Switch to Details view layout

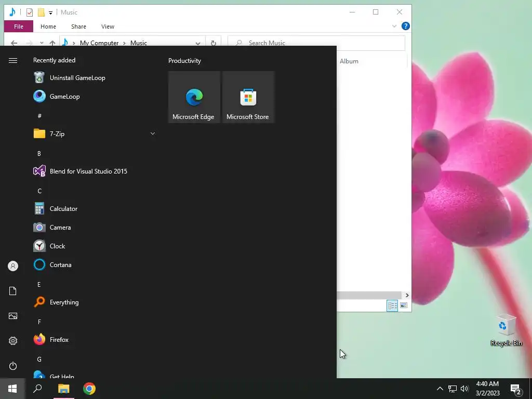click(x=393, y=305)
